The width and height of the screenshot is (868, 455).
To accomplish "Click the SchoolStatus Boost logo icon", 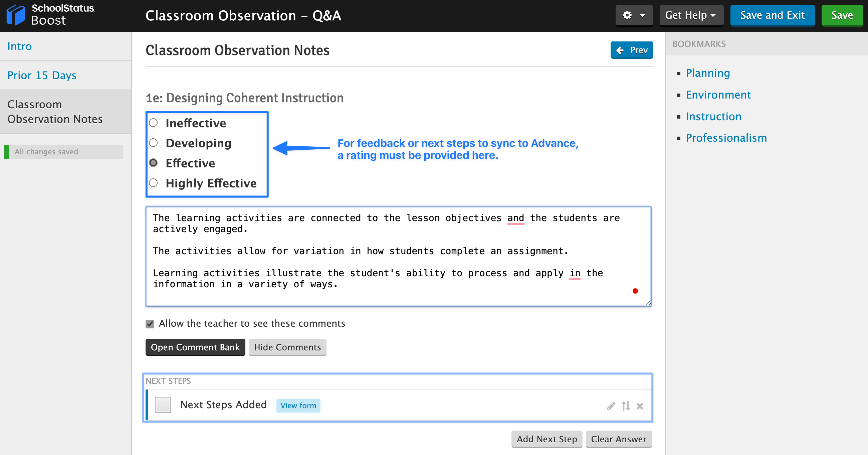I will (x=15, y=15).
